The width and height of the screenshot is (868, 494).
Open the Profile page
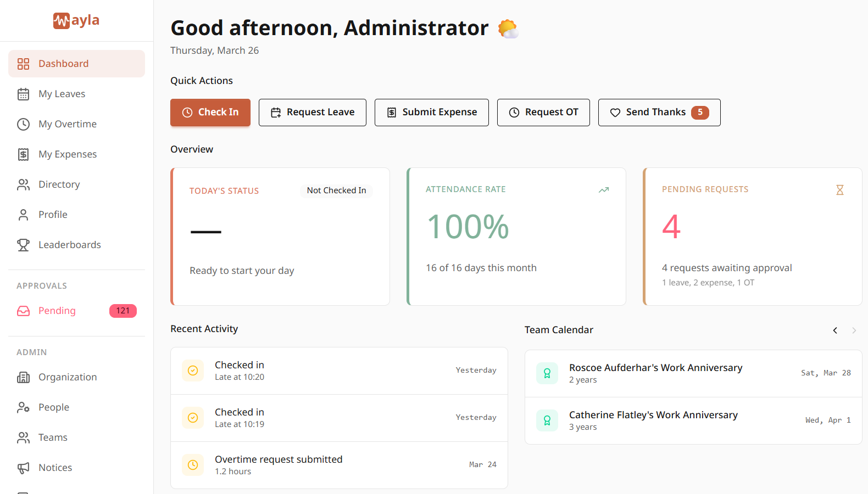[76, 215]
